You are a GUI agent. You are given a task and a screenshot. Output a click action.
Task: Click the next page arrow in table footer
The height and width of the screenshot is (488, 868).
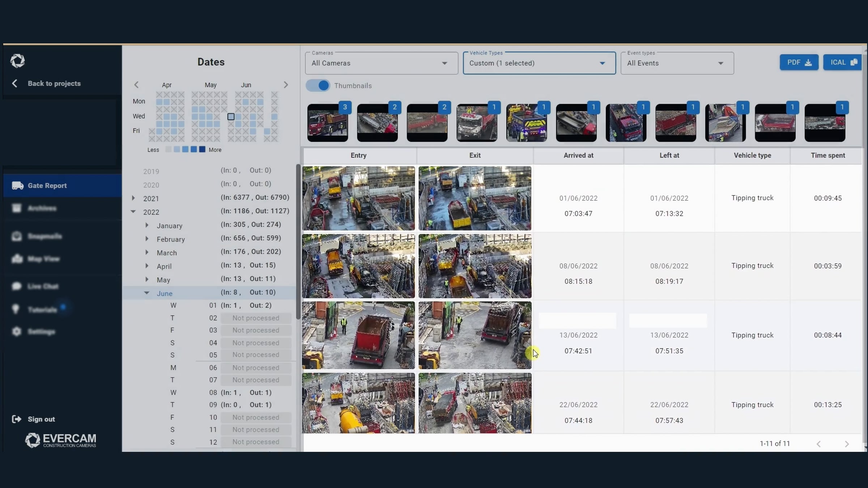pyautogui.click(x=847, y=444)
